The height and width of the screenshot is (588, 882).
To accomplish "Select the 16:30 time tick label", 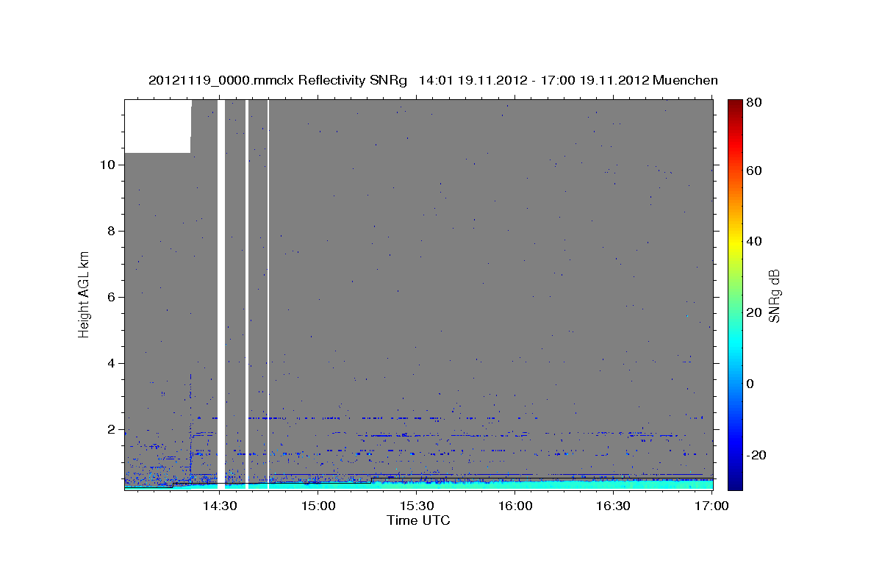I will pos(614,506).
